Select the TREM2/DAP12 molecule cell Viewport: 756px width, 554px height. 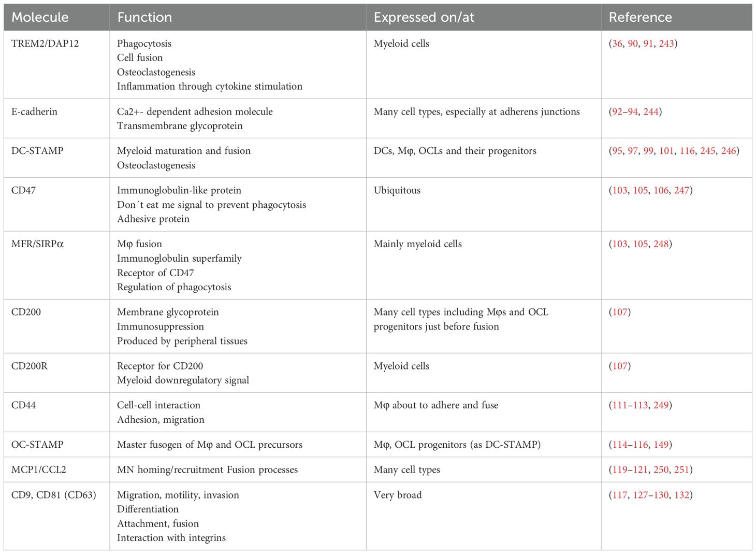tap(45, 44)
